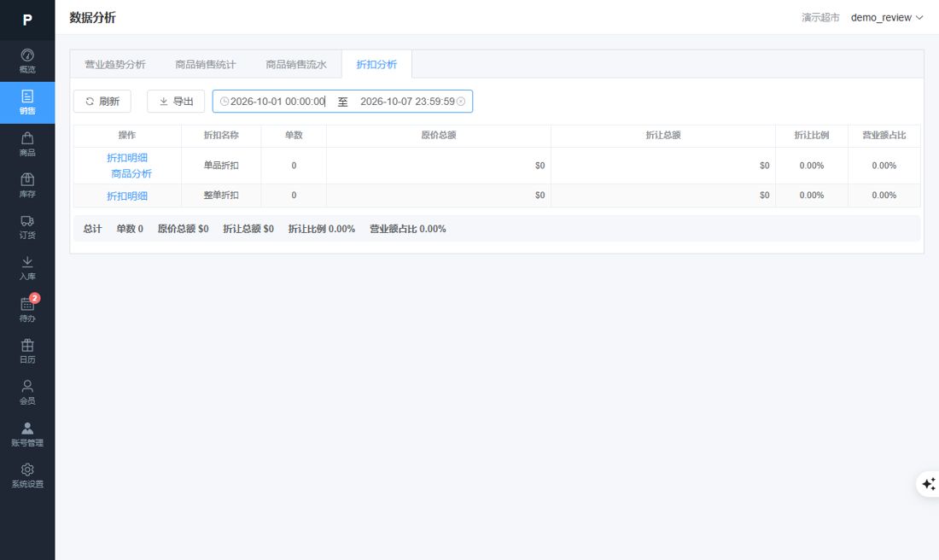The width and height of the screenshot is (939, 560).
Task: Click the clock icon in date range field
Action: pos(224,102)
